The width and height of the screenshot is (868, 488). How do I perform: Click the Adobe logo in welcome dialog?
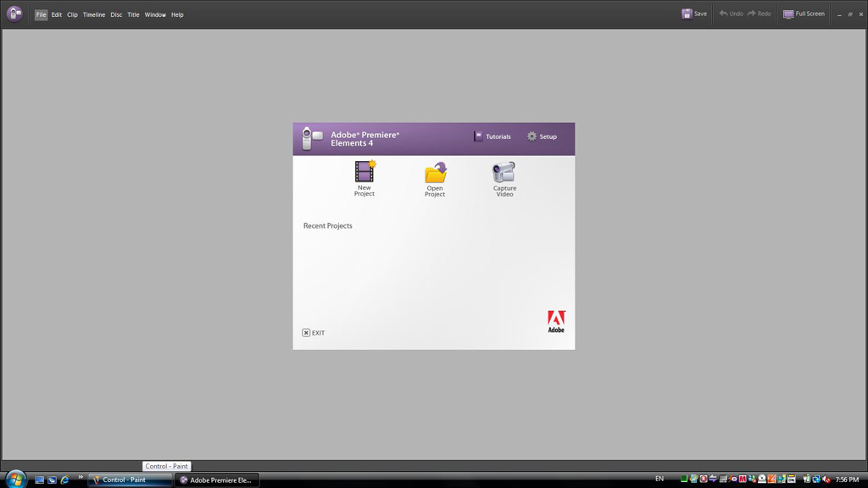(556, 321)
